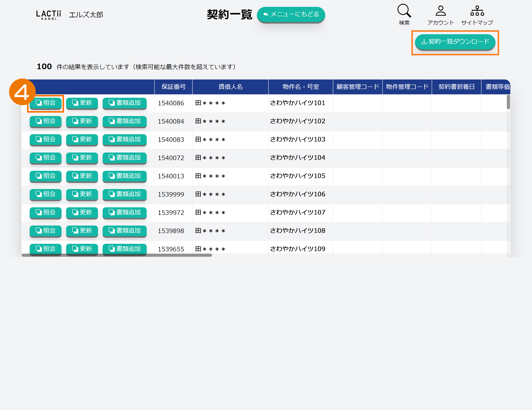Add documents for contract 1539999
Viewport: 532px width, 410px height.
[x=124, y=194]
